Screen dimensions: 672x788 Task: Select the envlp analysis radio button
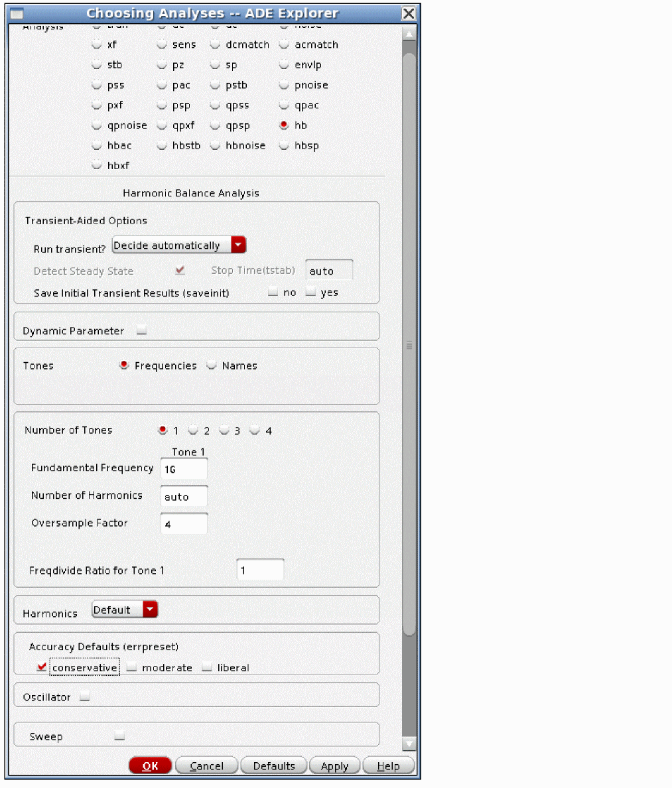point(284,65)
